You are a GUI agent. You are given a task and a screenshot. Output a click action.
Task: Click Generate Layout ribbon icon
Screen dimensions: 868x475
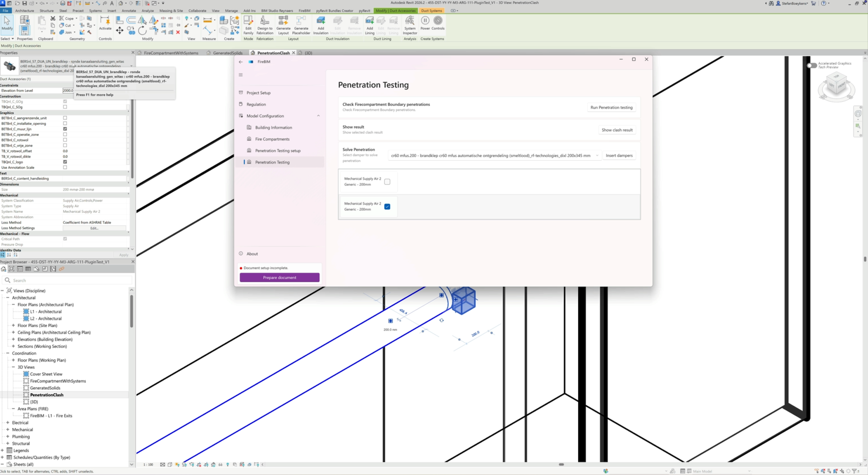283,25
